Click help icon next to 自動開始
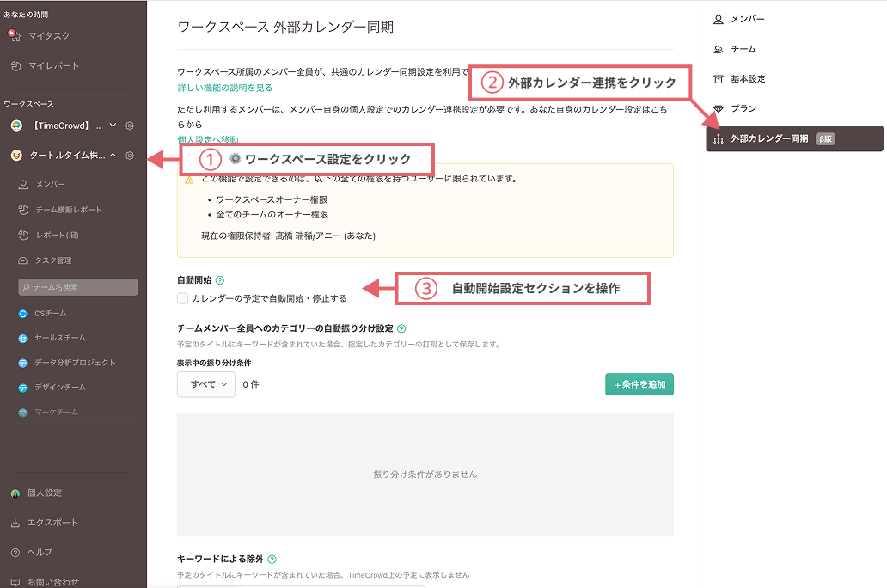 click(x=220, y=280)
